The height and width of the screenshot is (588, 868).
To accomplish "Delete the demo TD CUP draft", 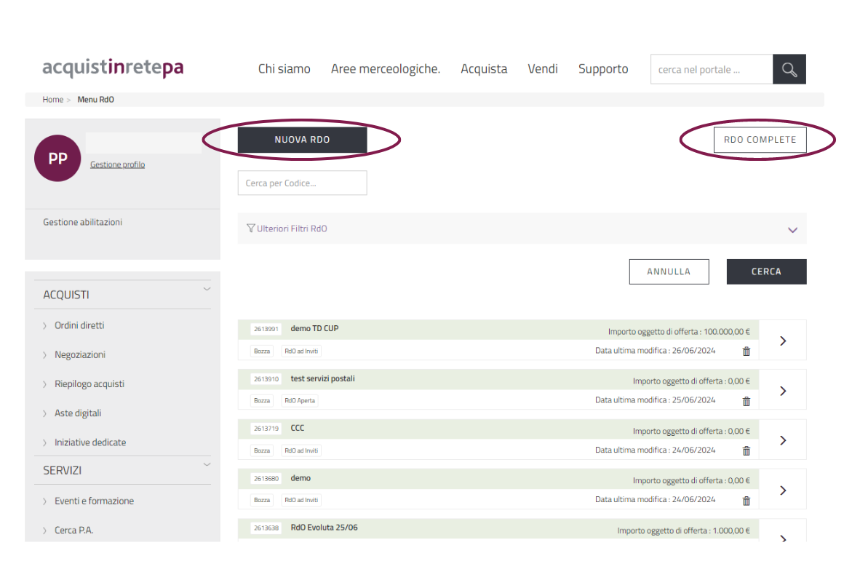I will click(x=746, y=351).
